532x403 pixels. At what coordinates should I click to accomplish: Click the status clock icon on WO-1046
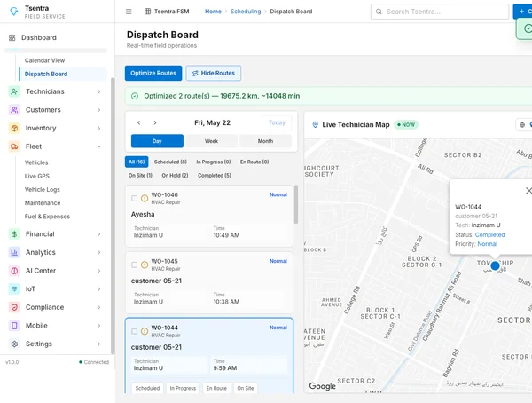(145, 199)
